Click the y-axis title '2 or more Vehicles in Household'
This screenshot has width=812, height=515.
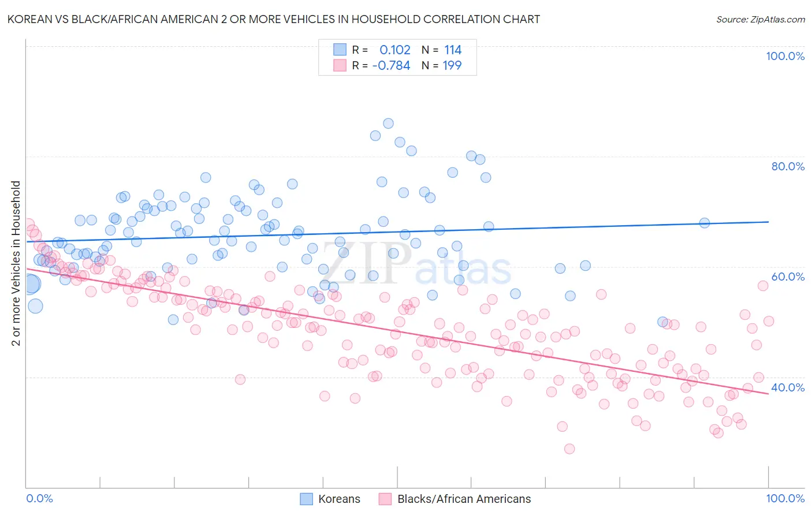pos(16,263)
